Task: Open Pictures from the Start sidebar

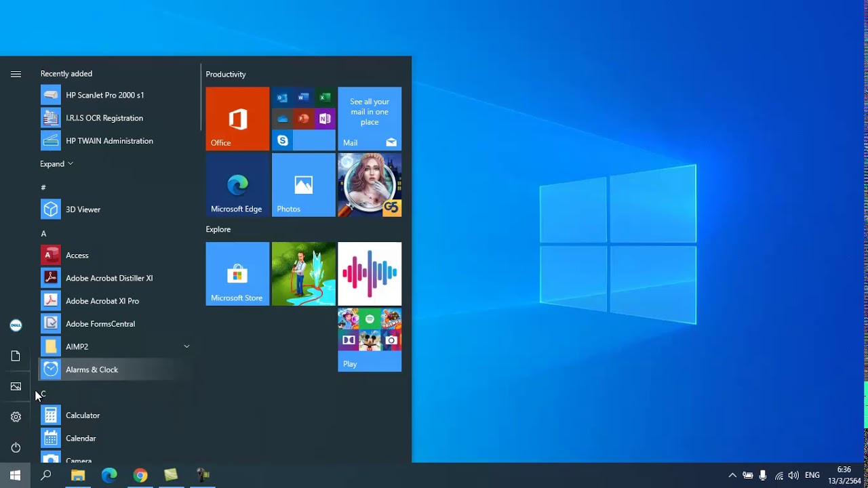Action: [16, 386]
